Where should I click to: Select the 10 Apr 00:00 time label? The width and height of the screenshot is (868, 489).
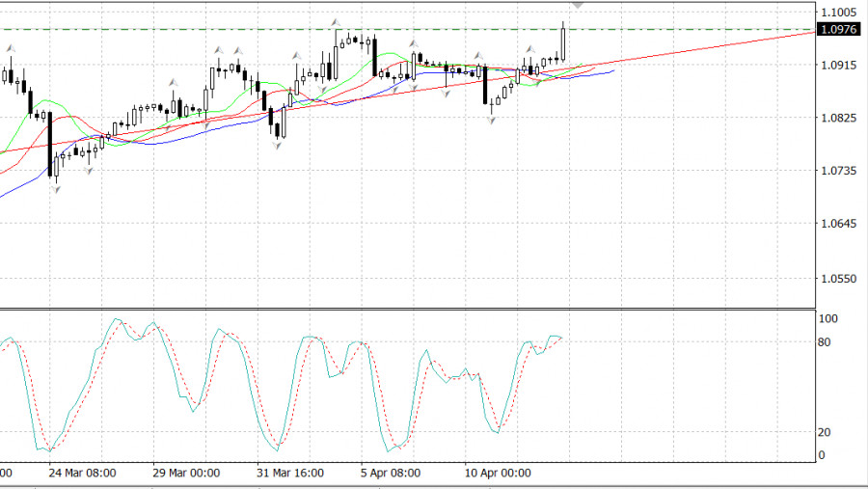pos(498,473)
